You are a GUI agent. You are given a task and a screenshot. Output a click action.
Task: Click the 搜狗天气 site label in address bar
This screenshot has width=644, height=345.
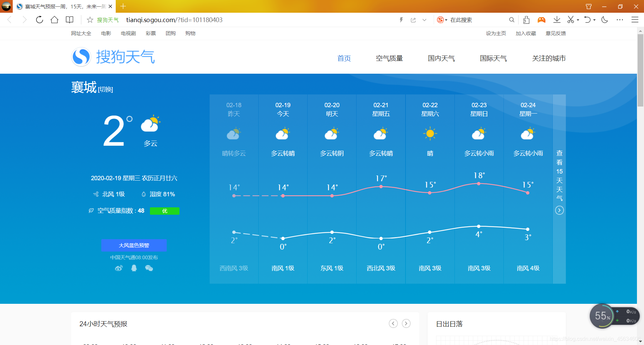108,20
